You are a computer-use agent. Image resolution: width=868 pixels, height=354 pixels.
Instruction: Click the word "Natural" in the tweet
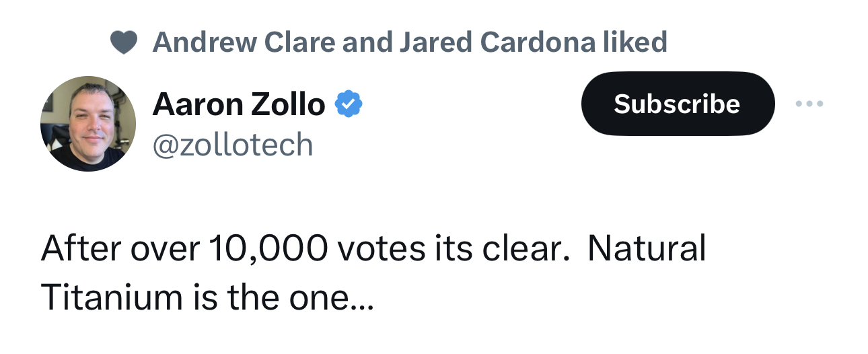[647, 249]
